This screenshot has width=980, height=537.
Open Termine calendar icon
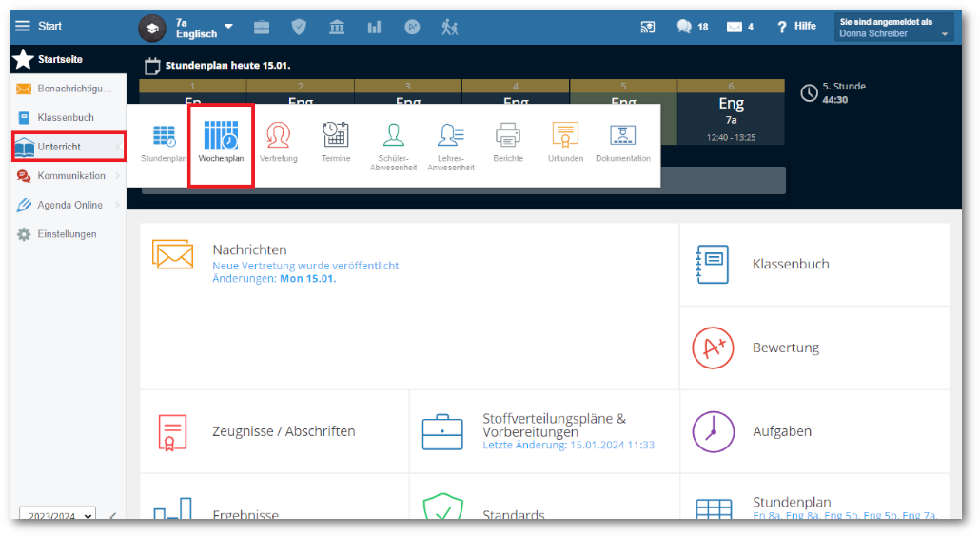pyautogui.click(x=335, y=136)
